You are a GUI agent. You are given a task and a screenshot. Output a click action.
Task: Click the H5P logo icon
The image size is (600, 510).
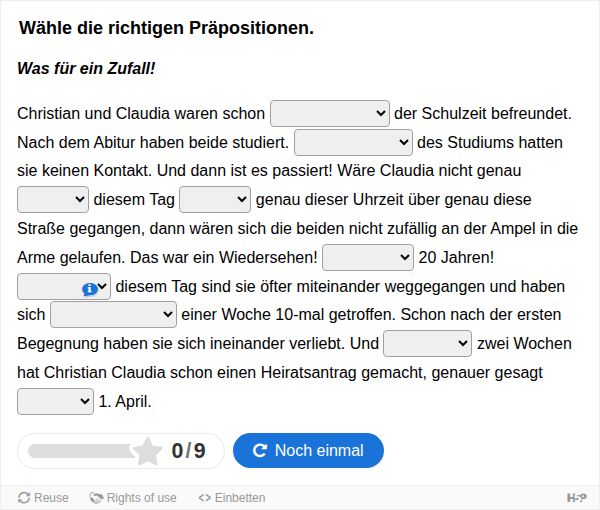click(x=577, y=498)
